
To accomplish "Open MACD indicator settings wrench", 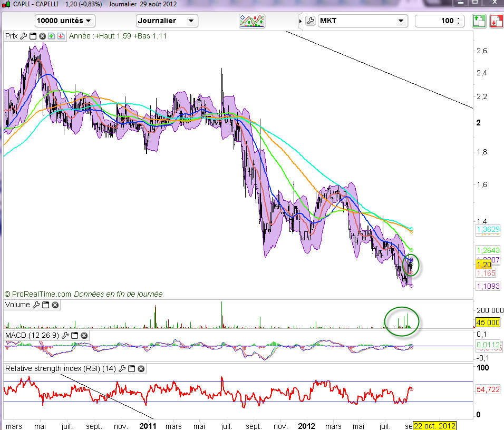I will click(65, 335).
